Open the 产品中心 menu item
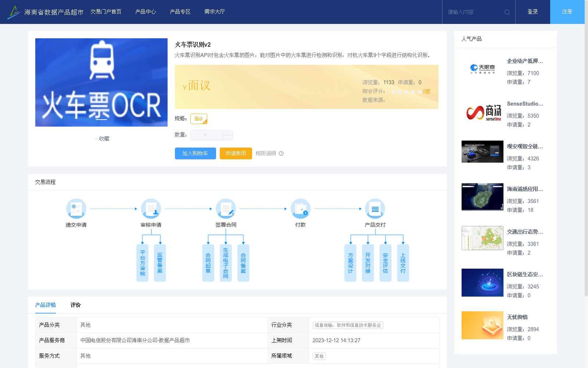Viewport: 588px width, 368px height. (146, 12)
